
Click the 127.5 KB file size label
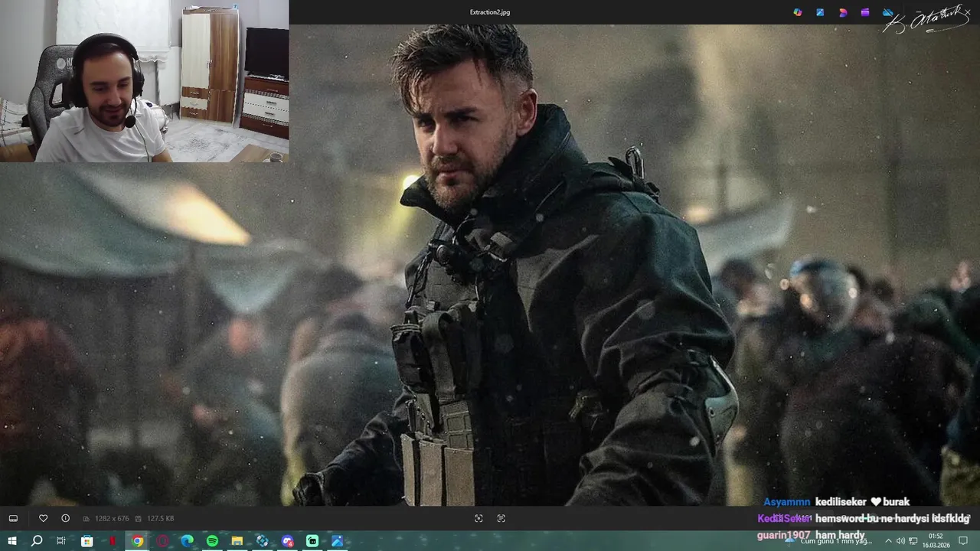coord(161,519)
